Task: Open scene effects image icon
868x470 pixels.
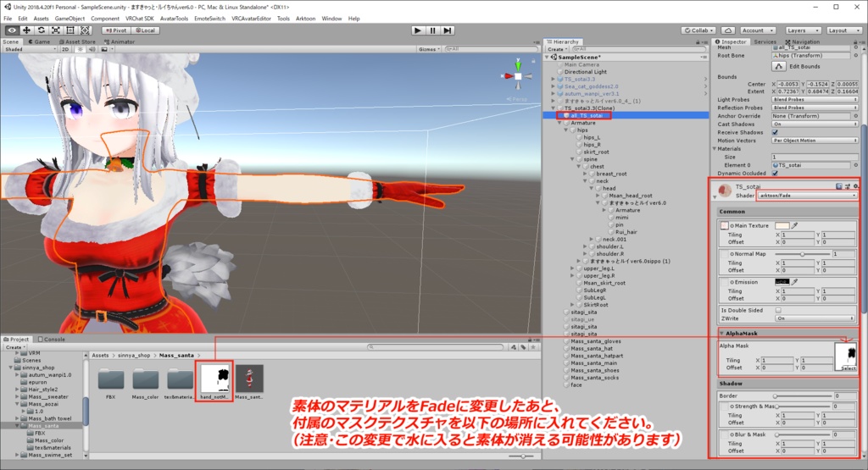Action: pyautogui.click(x=104, y=49)
